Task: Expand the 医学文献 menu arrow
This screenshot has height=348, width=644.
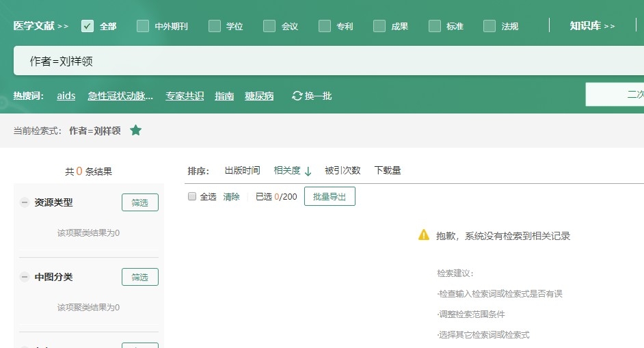Action: [x=63, y=26]
